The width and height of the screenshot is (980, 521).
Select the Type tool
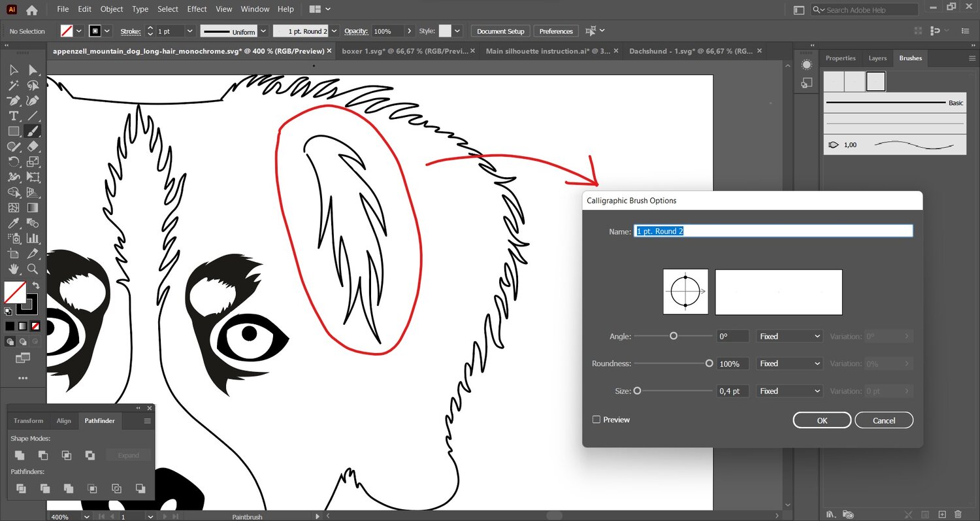click(13, 116)
